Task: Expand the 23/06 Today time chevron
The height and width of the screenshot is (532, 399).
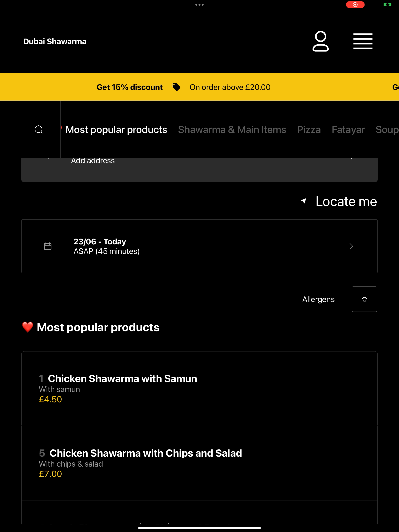Action: [x=351, y=246]
